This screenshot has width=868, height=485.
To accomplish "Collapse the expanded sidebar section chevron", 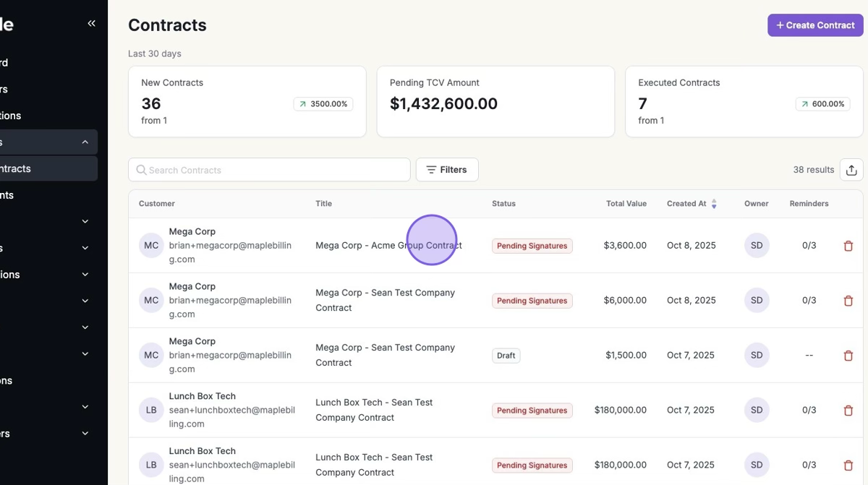I will click(85, 142).
